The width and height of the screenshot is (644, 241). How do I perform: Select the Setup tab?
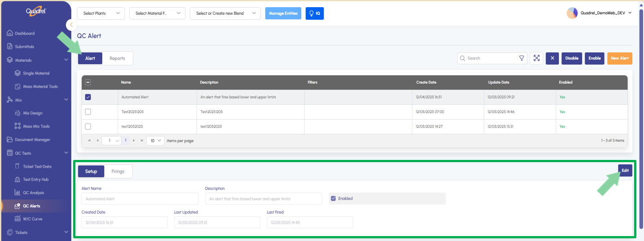point(91,171)
